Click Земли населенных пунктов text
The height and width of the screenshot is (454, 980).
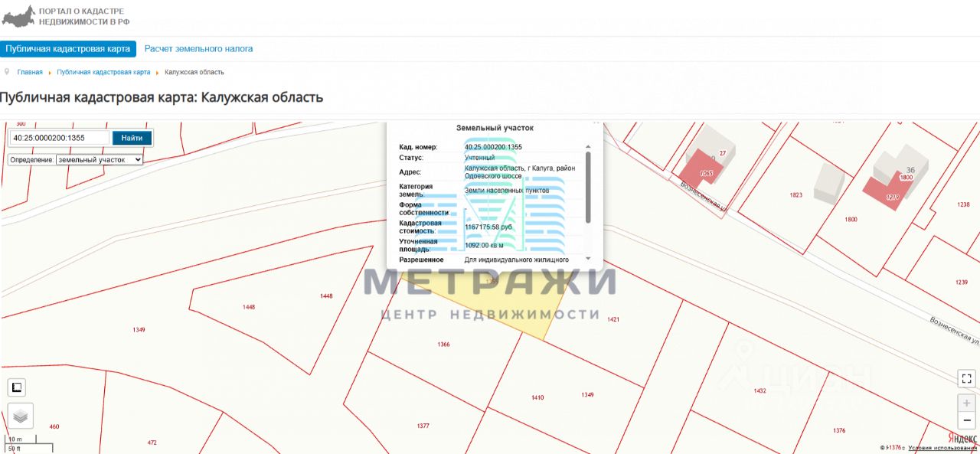[506, 190]
